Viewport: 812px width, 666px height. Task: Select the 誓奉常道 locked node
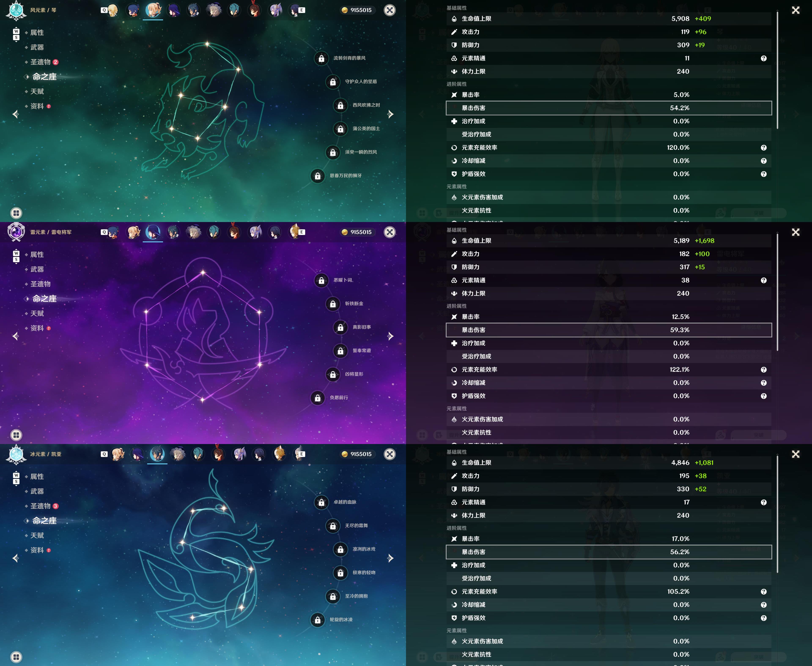340,351
